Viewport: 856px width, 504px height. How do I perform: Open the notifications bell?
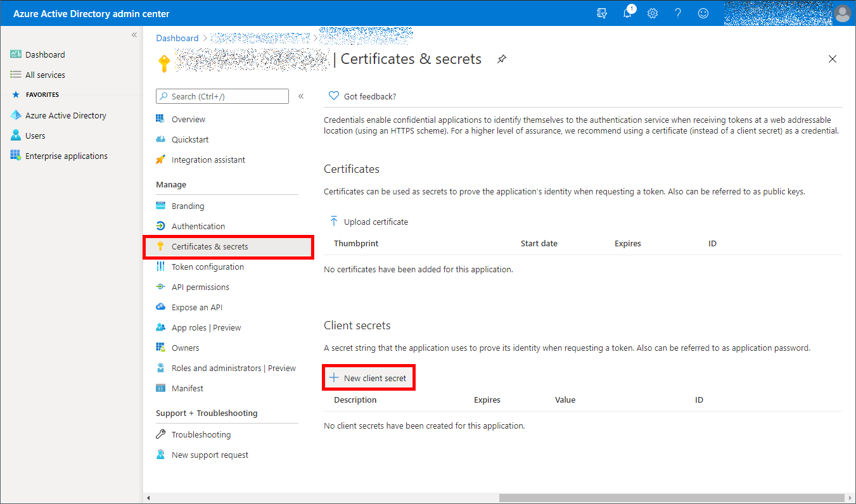[628, 13]
